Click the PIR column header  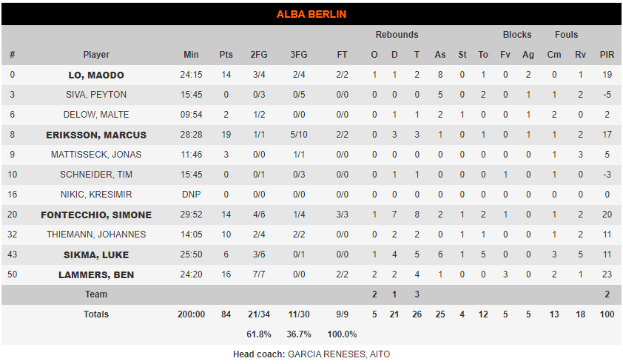click(x=607, y=55)
